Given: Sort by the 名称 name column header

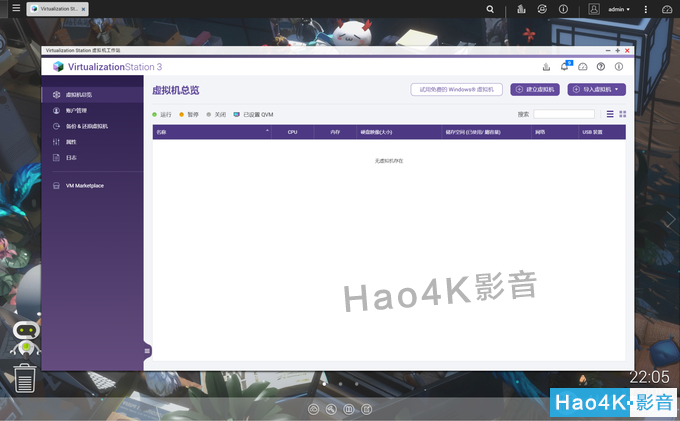Looking at the screenshot, I should click(x=212, y=132).
